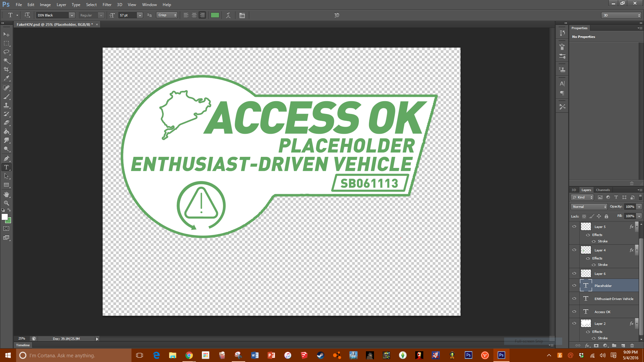Select the Crop tool
The image size is (644, 362).
pos(6,69)
